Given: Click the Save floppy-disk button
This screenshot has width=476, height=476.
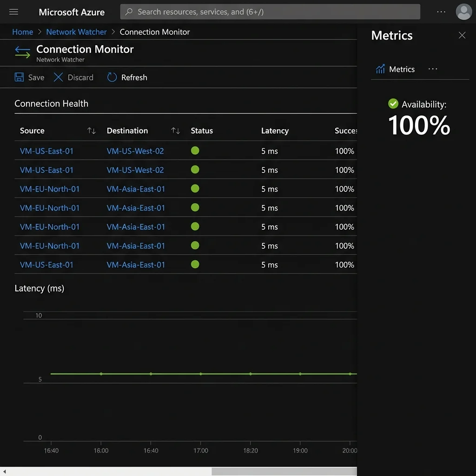Looking at the screenshot, I should click(29, 78).
